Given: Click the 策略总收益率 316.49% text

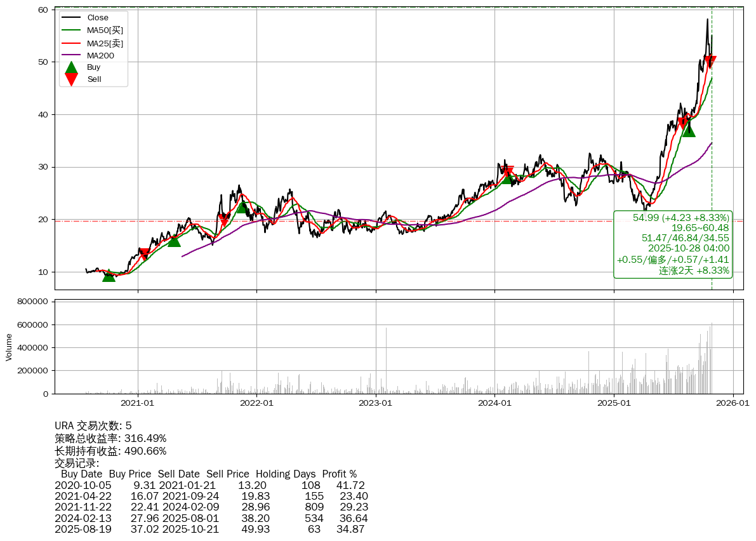Looking at the screenshot, I should point(110,438).
